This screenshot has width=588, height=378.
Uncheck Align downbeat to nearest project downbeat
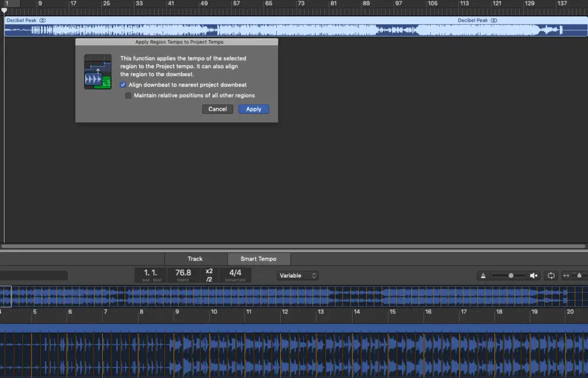123,85
